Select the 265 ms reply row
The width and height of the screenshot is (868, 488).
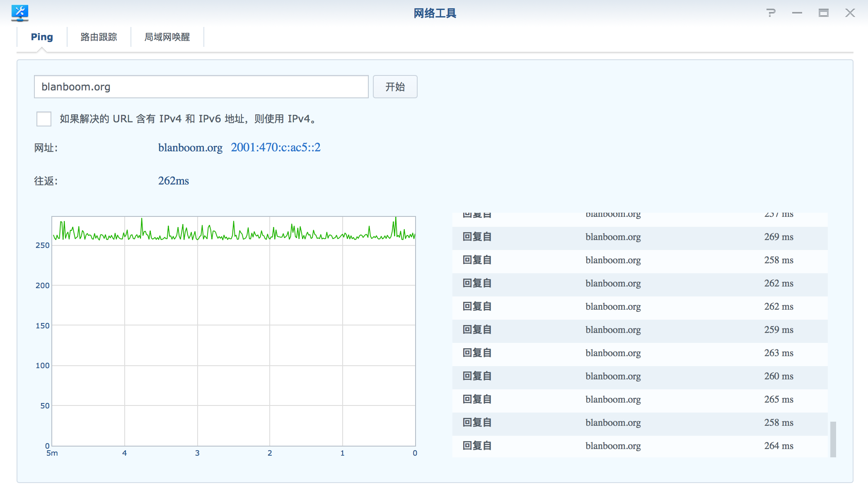pyautogui.click(x=640, y=400)
